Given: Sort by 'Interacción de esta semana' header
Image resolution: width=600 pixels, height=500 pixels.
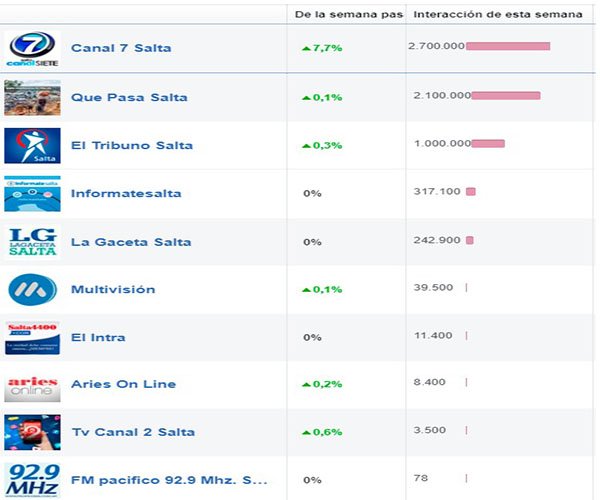Looking at the screenshot, I should point(497,14).
